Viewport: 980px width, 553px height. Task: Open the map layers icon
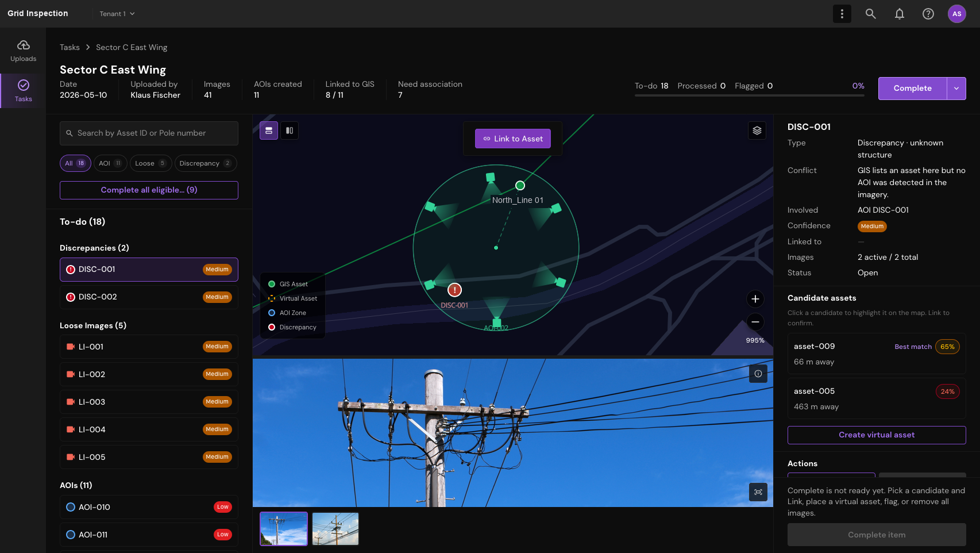click(x=757, y=130)
